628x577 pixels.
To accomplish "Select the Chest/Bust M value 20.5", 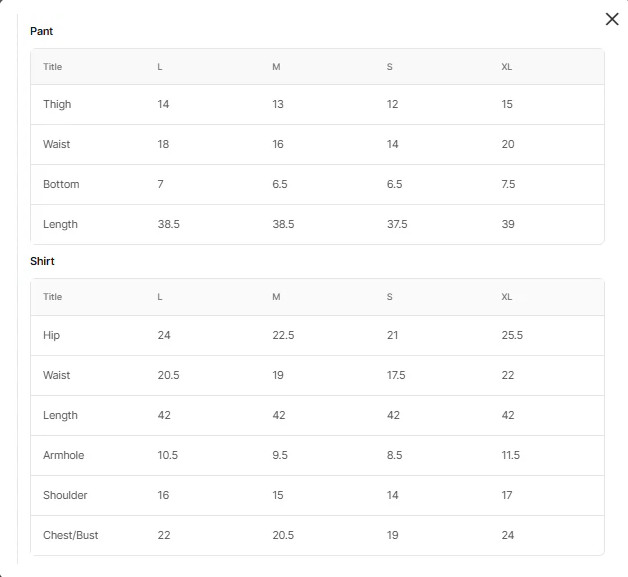I will [283, 535].
